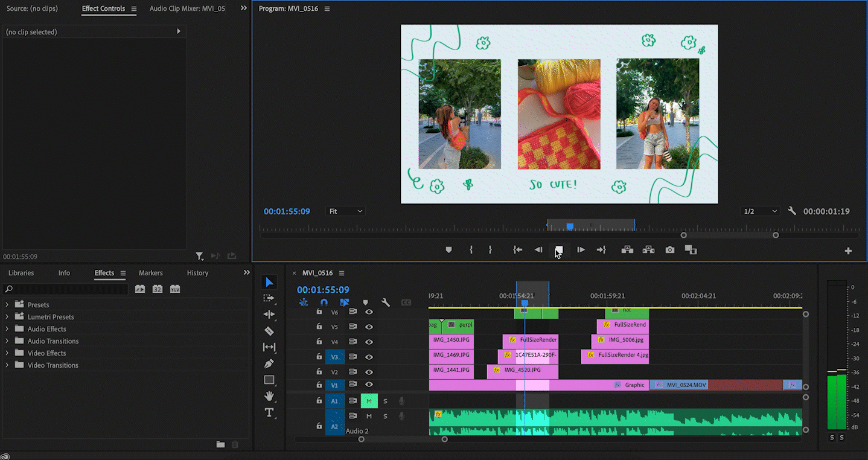The height and width of the screenshot is (460, 868).
Task: Switch to the Markers tab
Action: (x=150, y=273)
